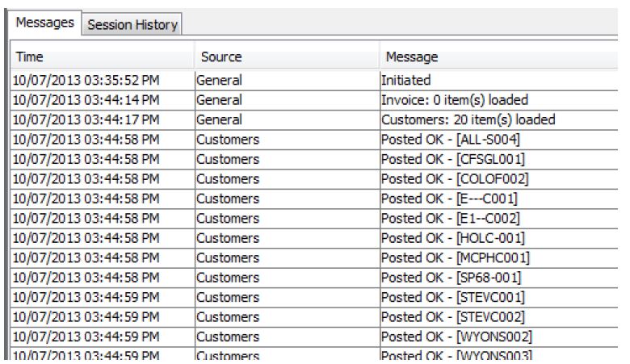The image size is (630, 364).
Task: Click the 03:35:52 PM timestamp cell
Action: pos(86,81)
